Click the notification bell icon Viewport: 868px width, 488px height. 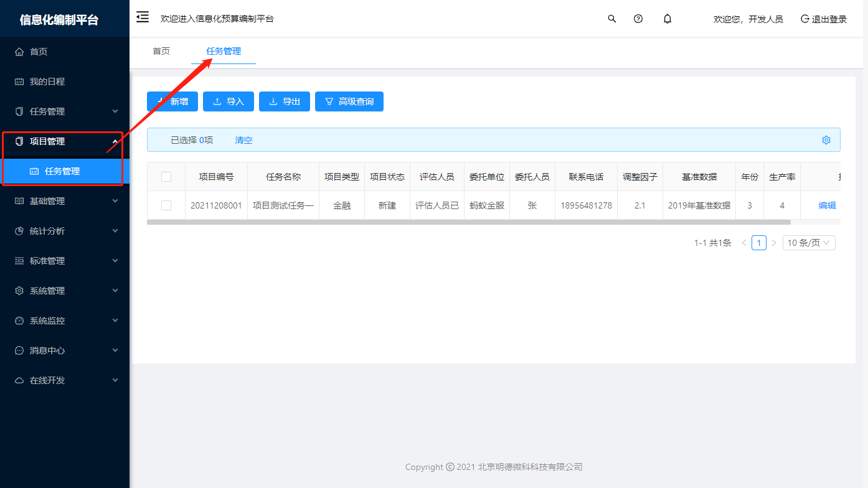click(x=667, y=19)
